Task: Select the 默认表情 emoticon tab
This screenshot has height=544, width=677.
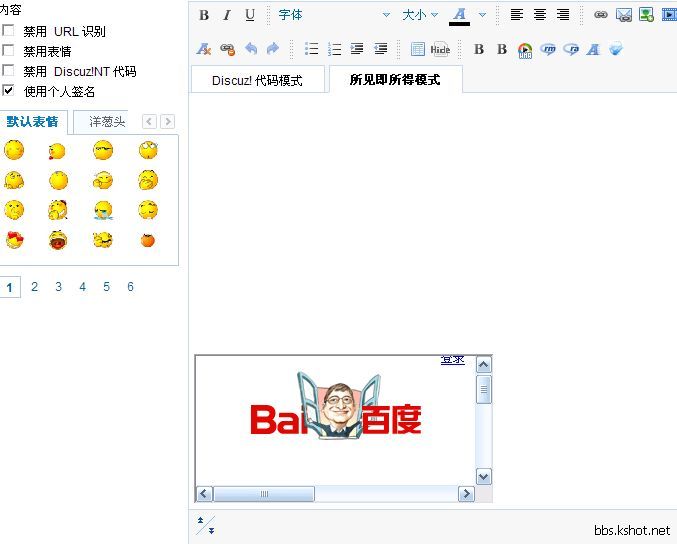Action: pos(32,122)
